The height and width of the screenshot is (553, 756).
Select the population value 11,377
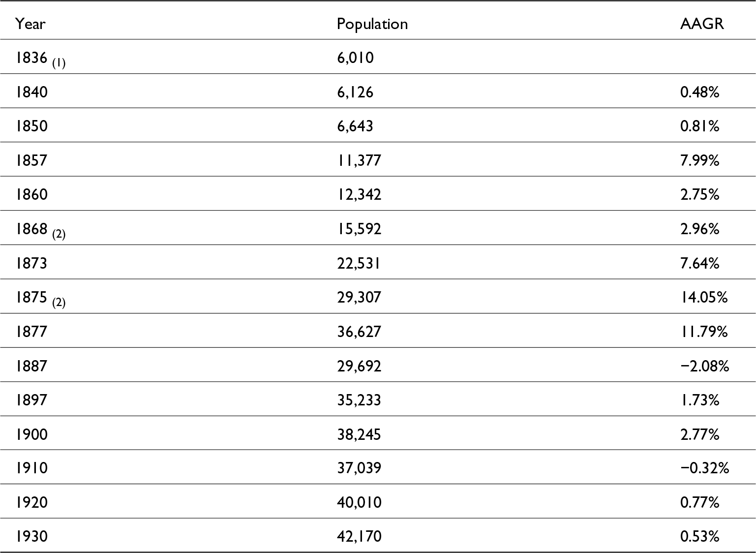pyautogui.click(x=359, y=160)
